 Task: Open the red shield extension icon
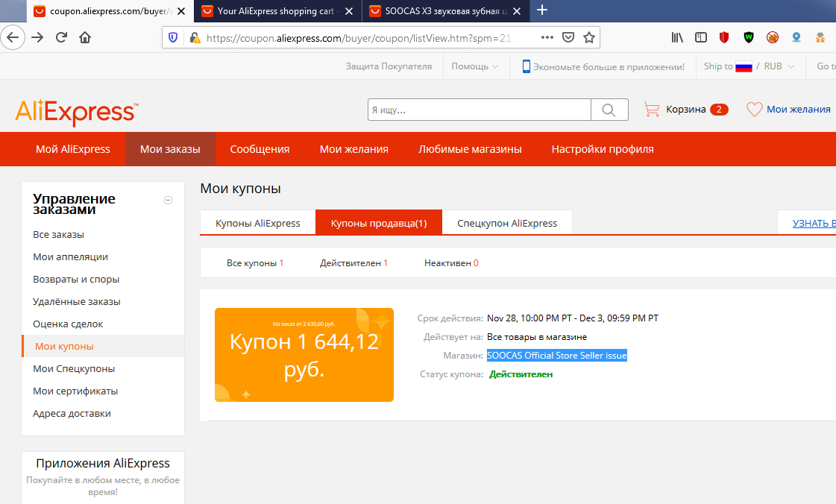pyautogui.click(x=724, y=37)
